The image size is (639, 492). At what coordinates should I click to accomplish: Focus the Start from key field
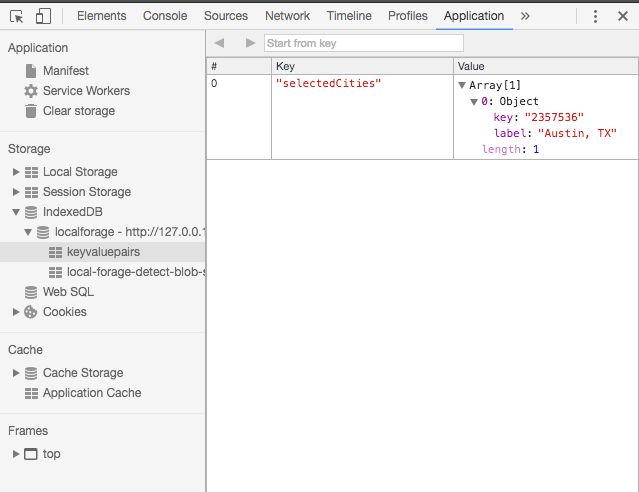click(364, 43)
